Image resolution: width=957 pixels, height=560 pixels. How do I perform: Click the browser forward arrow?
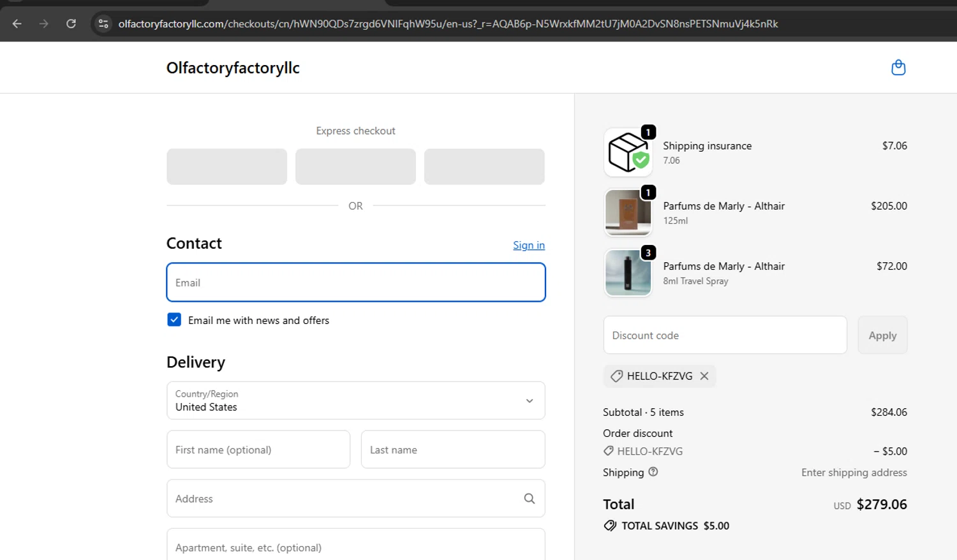[x=44, y=24]
